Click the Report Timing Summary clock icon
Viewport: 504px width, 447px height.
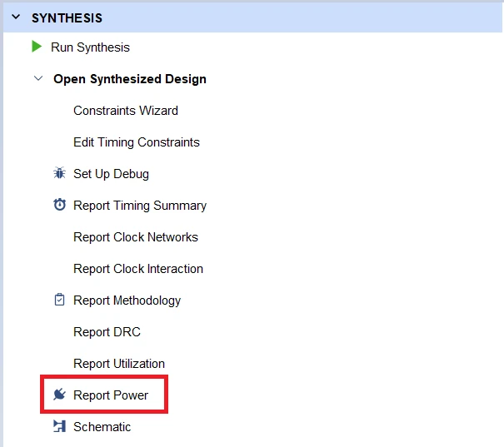pos(59,205)
